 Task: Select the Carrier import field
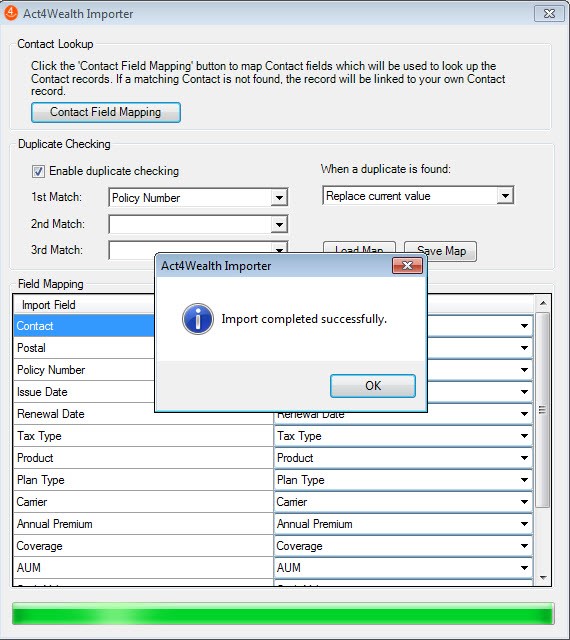point(143,502)
